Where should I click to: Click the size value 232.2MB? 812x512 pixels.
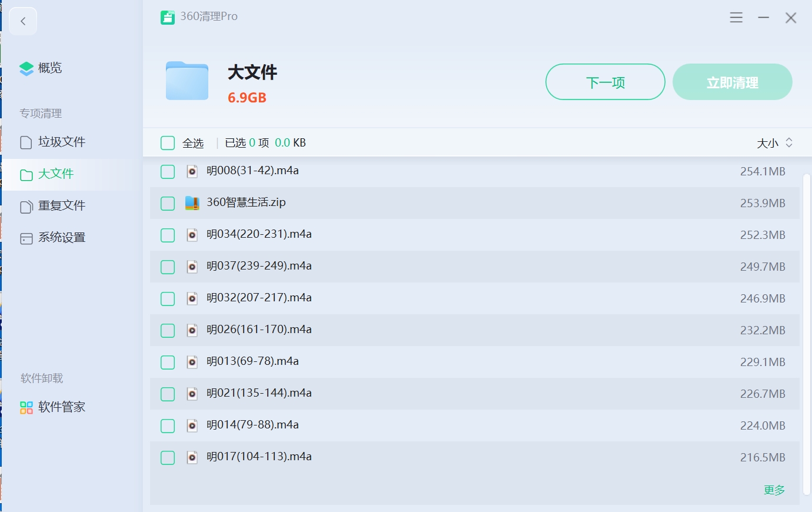[763, 331]
